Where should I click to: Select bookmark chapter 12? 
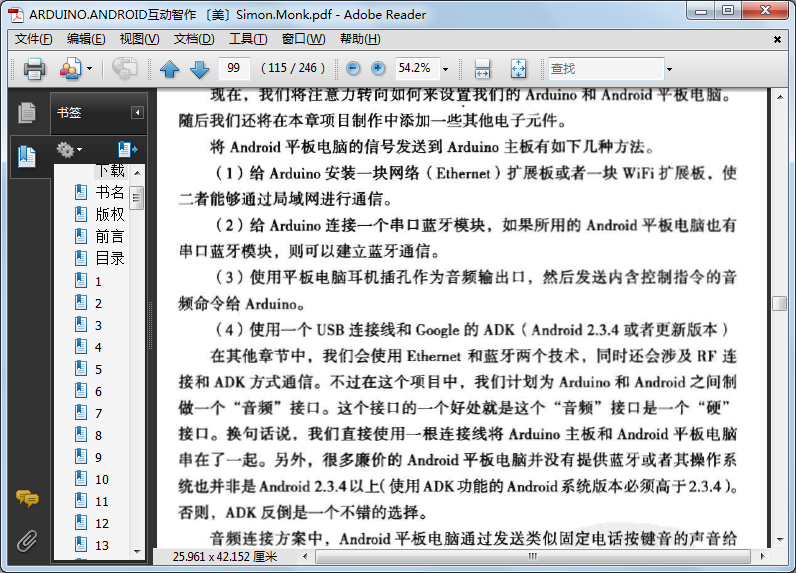pyautogui.click(x=102, y=524)
